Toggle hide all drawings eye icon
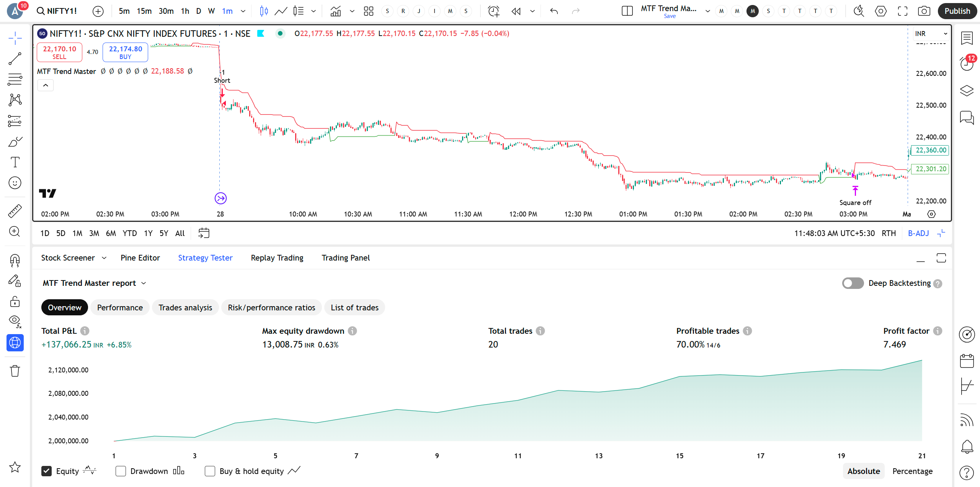Screen dimensions: 980x487 [15, 322]
